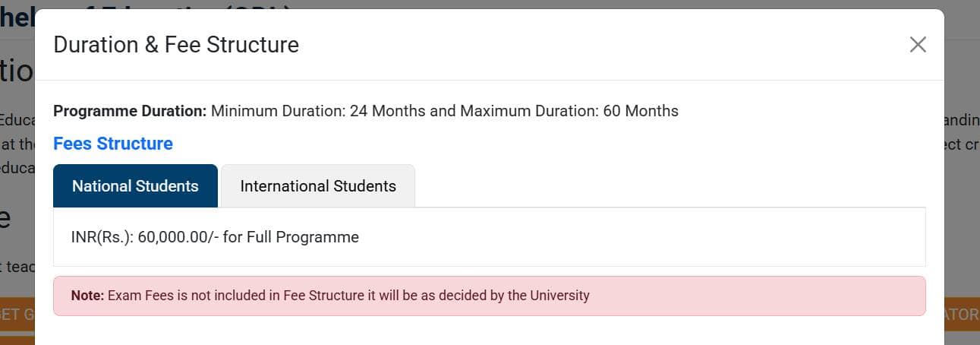Click the empty area of the fee panel
This screenshot has height=345, width=980.
click(x=645, y=237)
